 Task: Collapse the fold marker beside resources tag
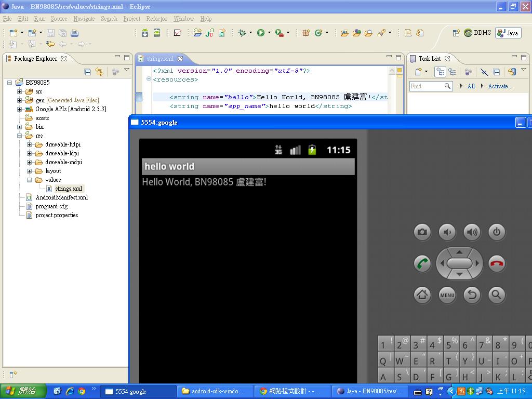(149, 79)
